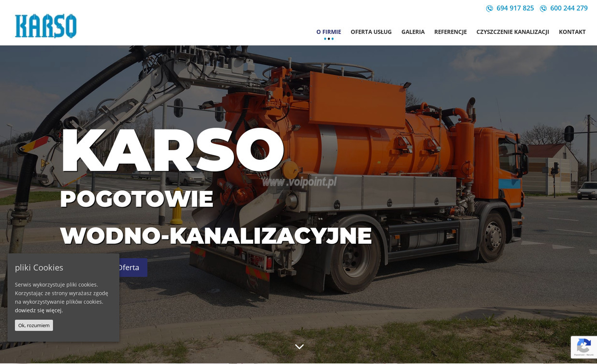Click the phone icon beside 600 244 279
The image size is (597, 364).
tap(543, 8)
